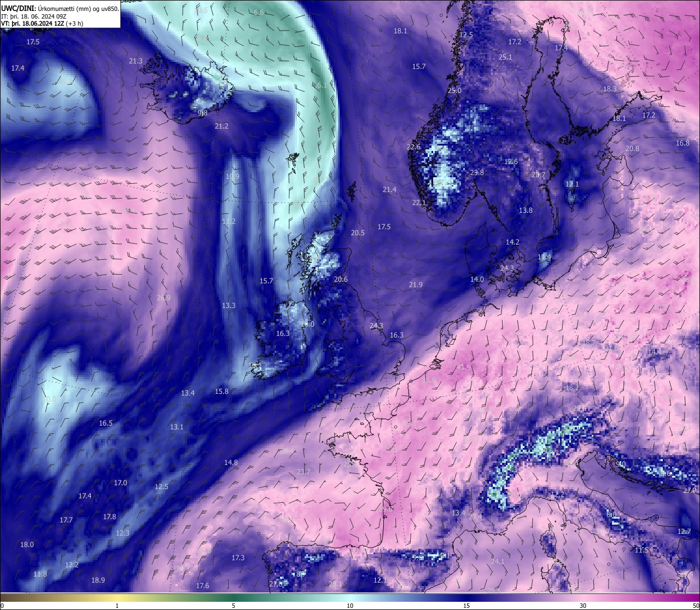This screenshot has height=610, width=700.
Task: Click the color scale tick labeled 10
Action: click(x=350, y=606)
